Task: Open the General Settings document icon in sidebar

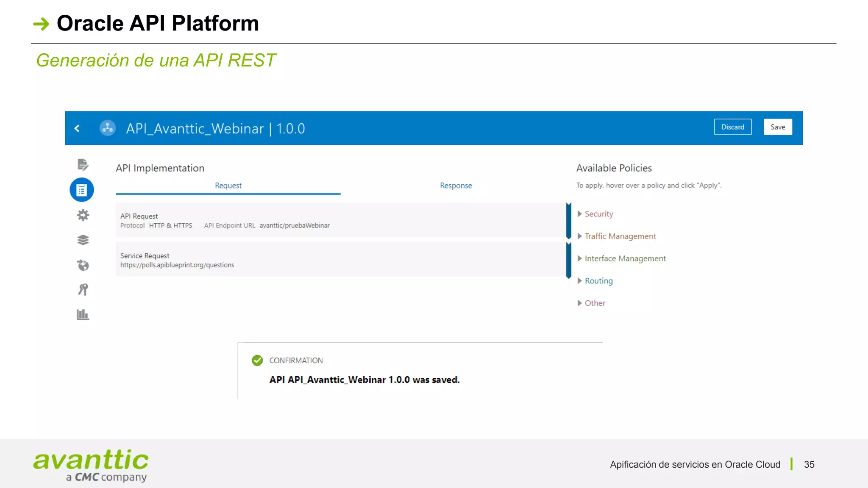Action: (x=83, y=164)
